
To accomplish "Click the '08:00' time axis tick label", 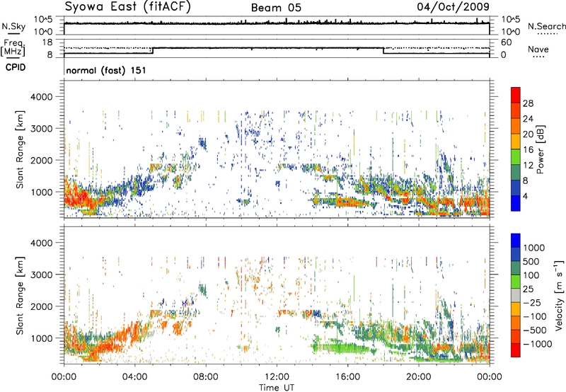I will pyautogui.click(x=206, y=377).
